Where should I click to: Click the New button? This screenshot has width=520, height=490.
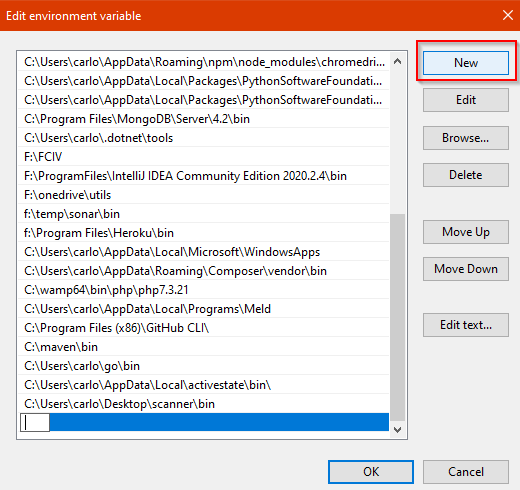coord(466,63)
